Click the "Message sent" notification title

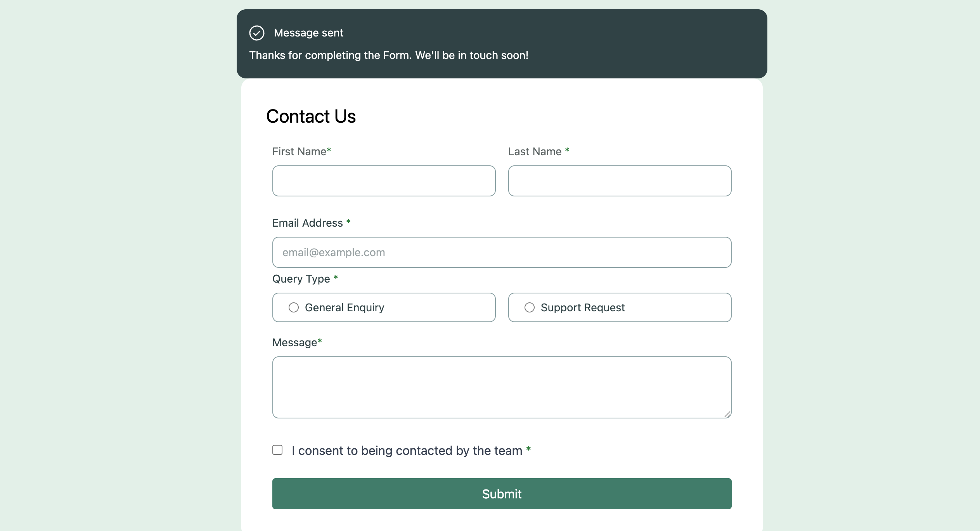tap(308, 33)
